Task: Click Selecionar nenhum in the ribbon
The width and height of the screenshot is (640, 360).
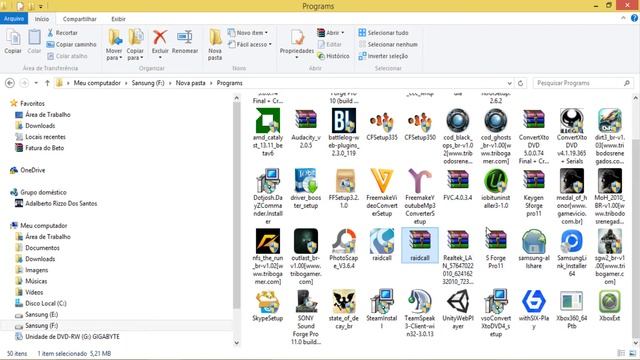Action: tap(388, 44)
